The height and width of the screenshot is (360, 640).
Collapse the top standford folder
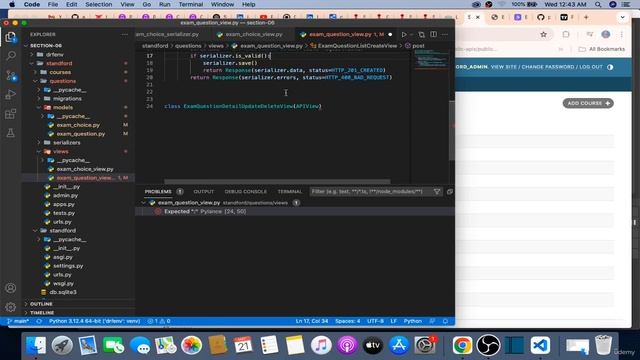(59, 63)
